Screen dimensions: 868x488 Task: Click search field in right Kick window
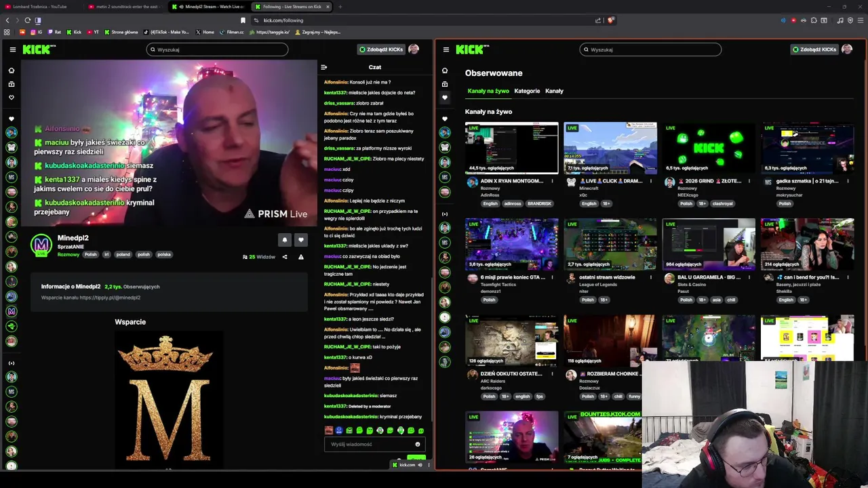650,49
